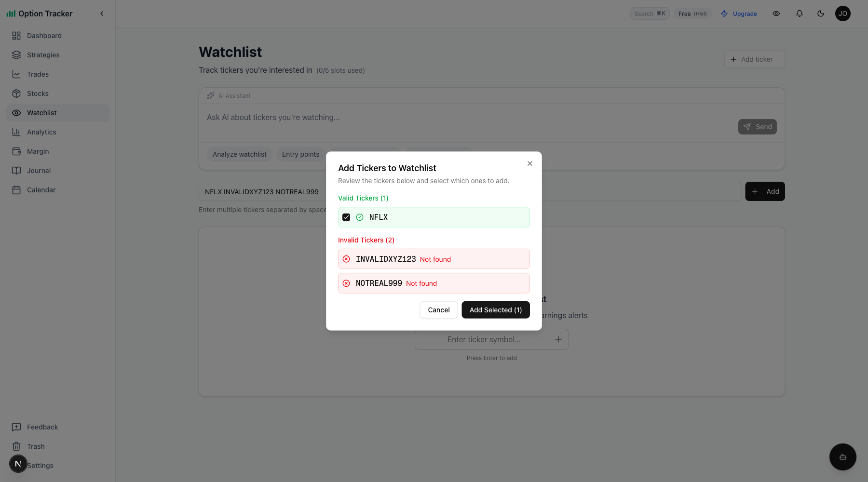Click the Trash bin icon

point(16,446)
